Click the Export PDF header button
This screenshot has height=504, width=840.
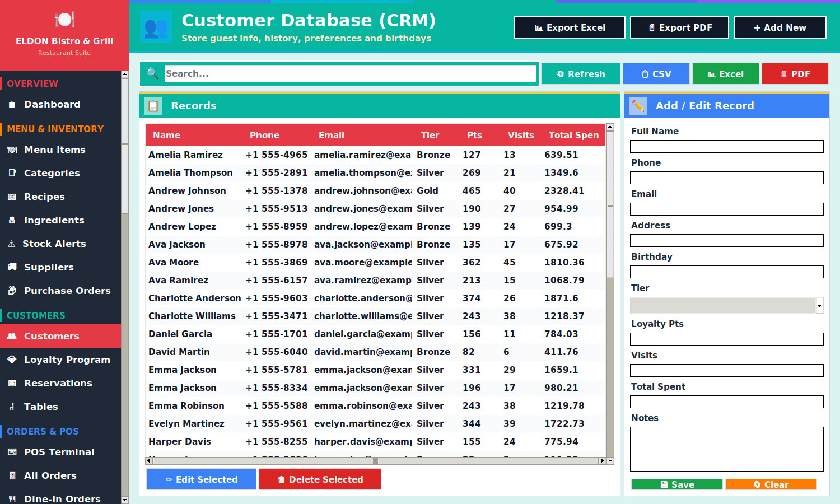point(679,27)
